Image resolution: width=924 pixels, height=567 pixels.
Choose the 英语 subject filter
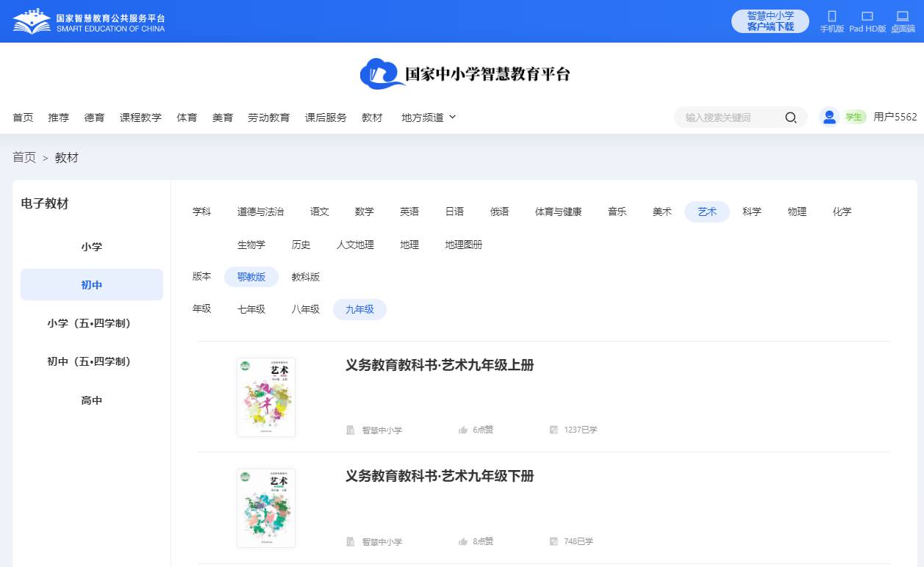pos(409,212)
